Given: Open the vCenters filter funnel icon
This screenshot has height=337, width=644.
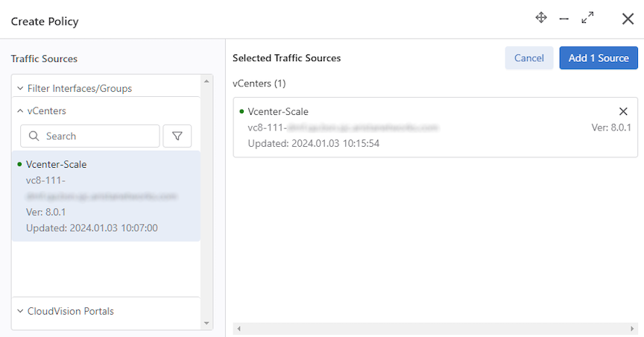Looking at the screenshot, I should (x=177, y=136).
